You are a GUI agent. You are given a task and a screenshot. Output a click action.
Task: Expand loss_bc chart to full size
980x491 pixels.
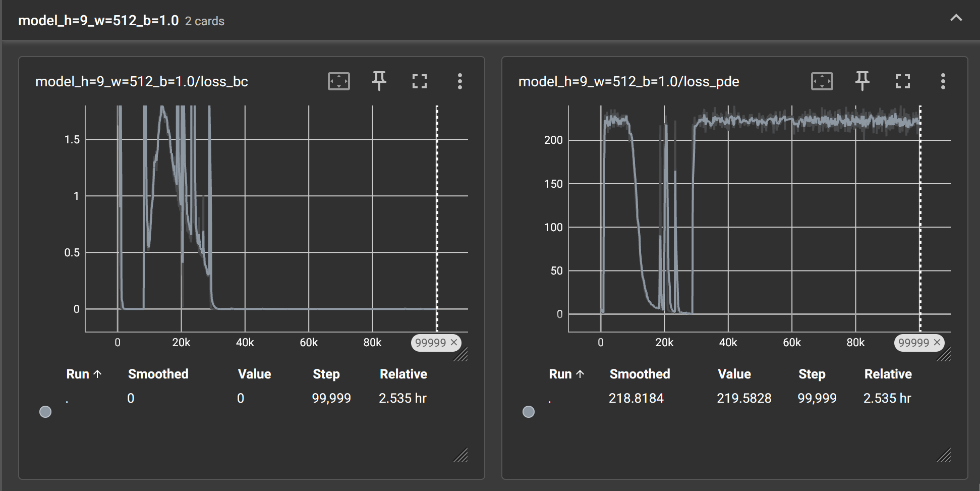point(419,81)
